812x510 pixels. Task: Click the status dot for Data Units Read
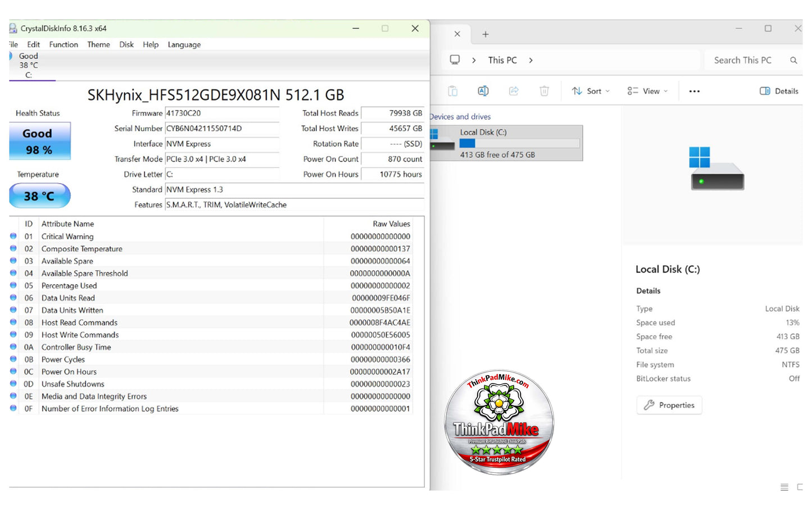click(x=13, y=298)
